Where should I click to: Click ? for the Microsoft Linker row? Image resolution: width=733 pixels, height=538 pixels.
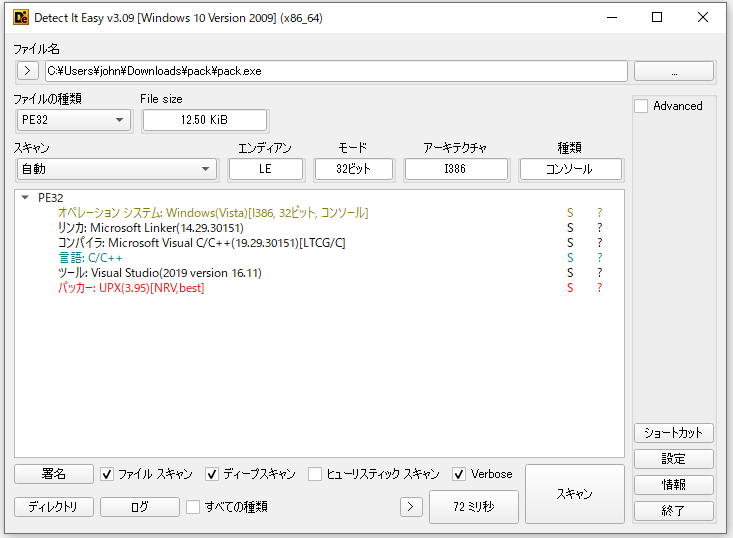point(600,228)
